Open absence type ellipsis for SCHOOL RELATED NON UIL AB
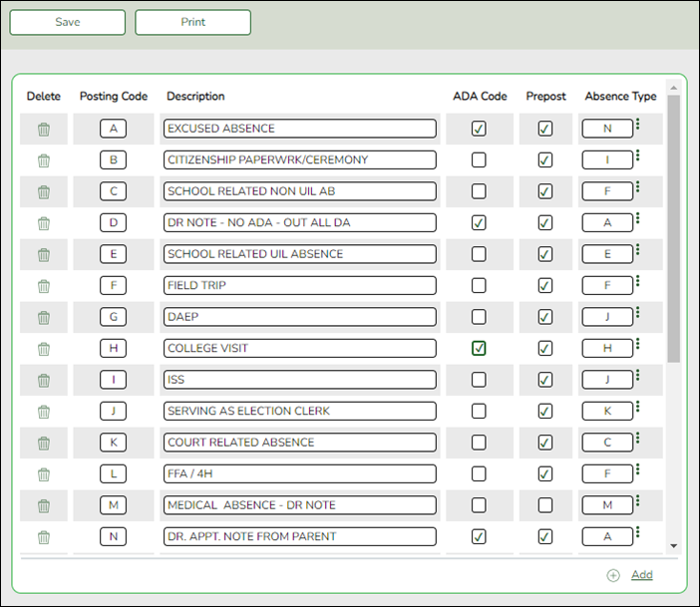This screenshot has height=607, width=700. pyautogui.click(x=637, y=186)
